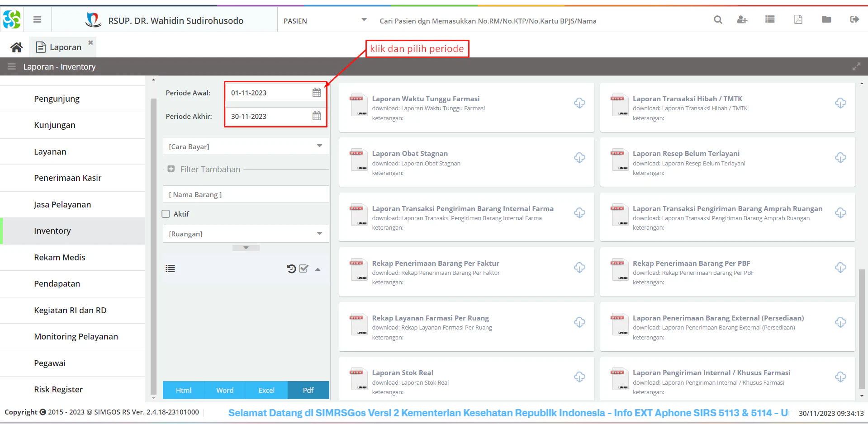Click the [ Nama Barang ] input field
This screenshot has height=424, width=868.
(x=246, y=194)
